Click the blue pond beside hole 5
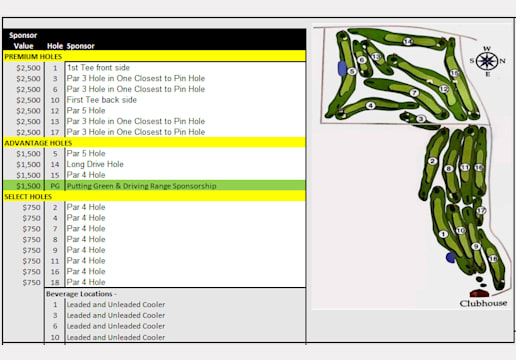The height and width of the screenshot is (360, 516). click(342, 69)
